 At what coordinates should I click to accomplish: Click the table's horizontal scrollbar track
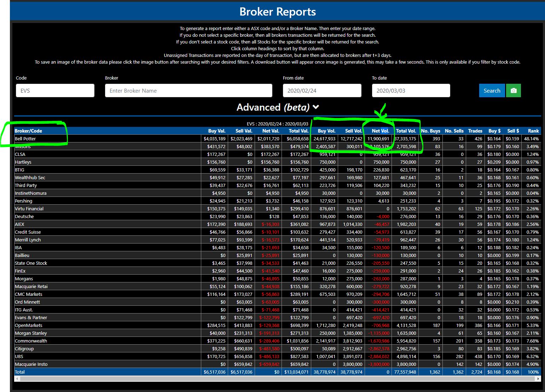(278, 379)
